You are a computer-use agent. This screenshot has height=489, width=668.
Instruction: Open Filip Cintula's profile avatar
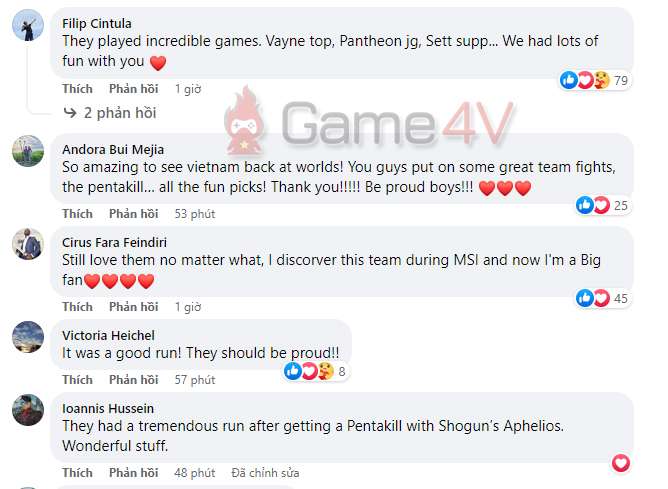coord(28,25)
